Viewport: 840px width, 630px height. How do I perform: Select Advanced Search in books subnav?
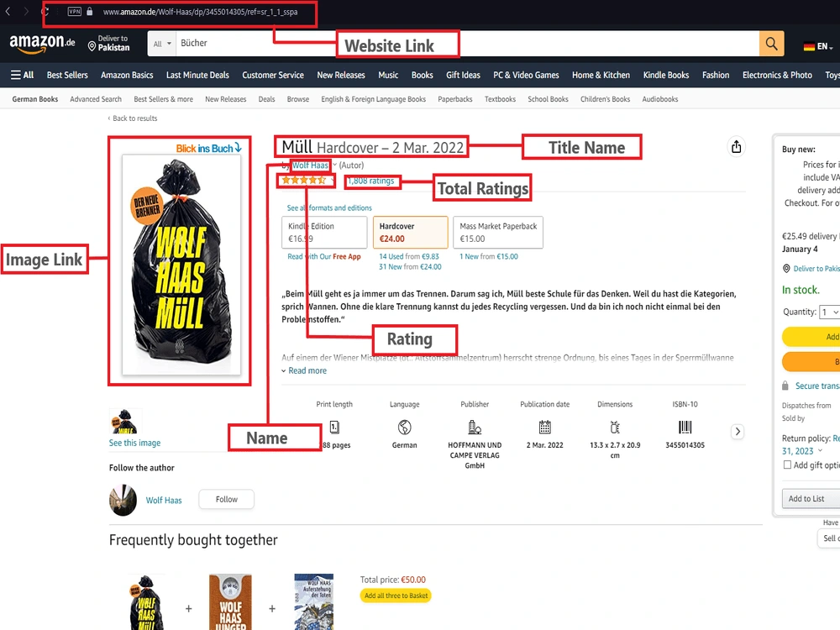coord(96,99)
